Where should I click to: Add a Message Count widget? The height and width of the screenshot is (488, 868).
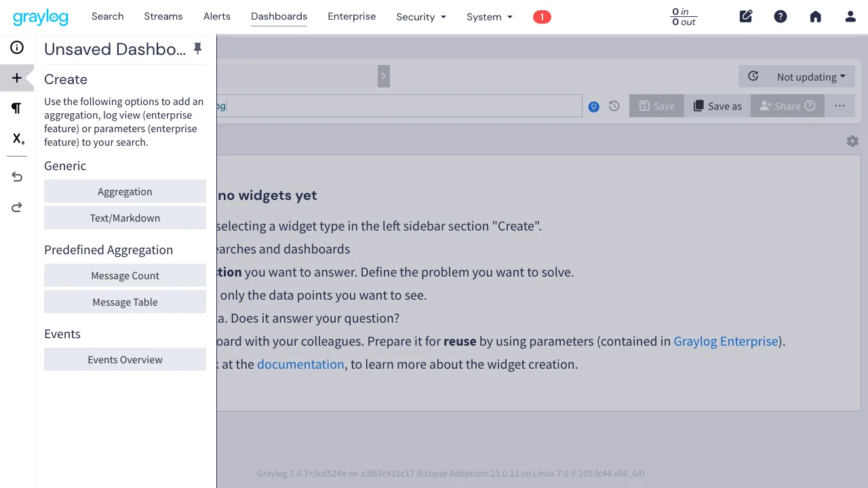tap(125, 275)
